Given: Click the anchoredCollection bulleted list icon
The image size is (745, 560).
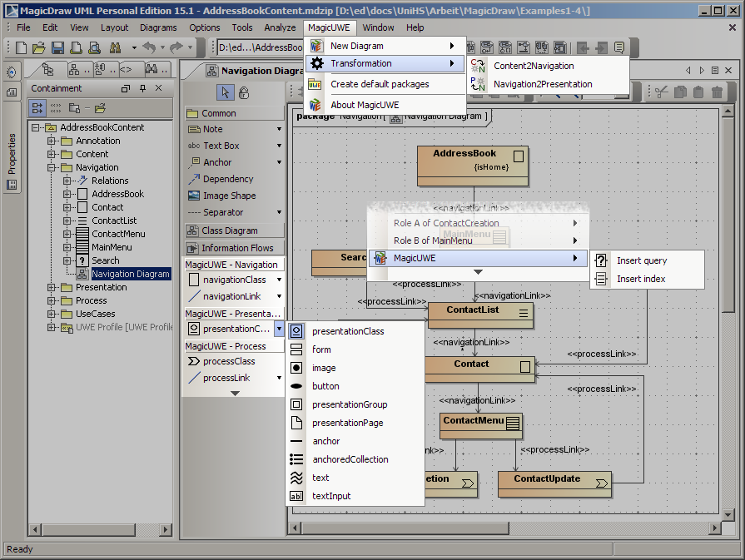Looking at the screenshot, I should 296,459.
